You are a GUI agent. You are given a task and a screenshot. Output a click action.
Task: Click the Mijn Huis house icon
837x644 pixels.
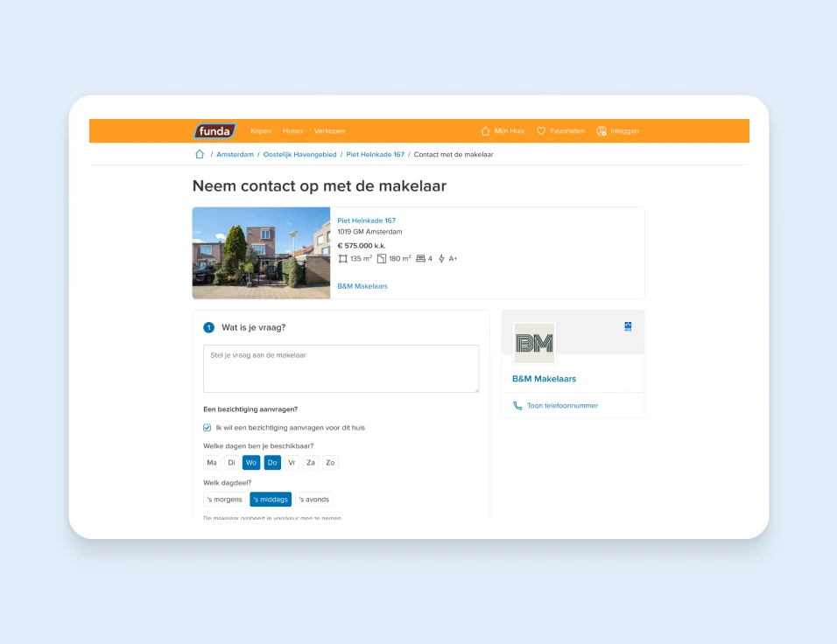click(x=485, y=131)
